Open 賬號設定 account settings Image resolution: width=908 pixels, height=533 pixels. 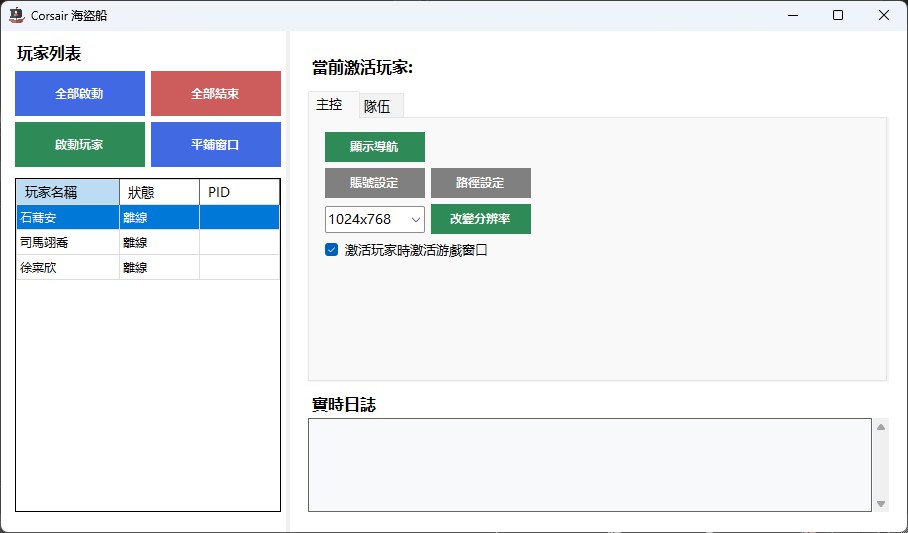click(x=374, y=183)
